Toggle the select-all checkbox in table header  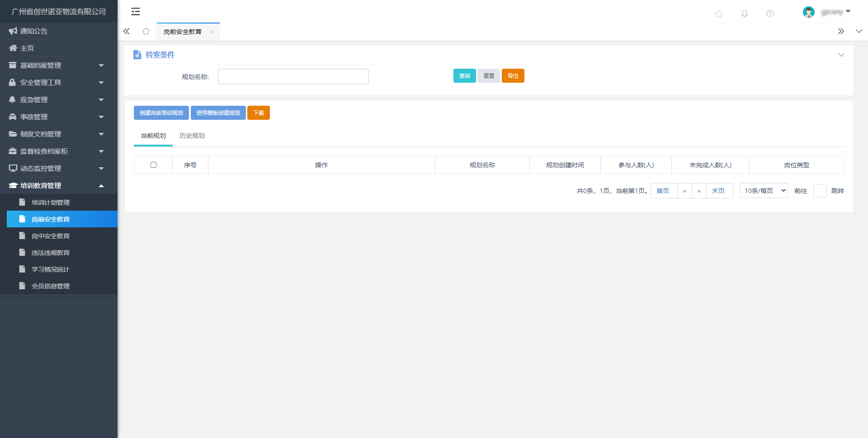[153, 165]
